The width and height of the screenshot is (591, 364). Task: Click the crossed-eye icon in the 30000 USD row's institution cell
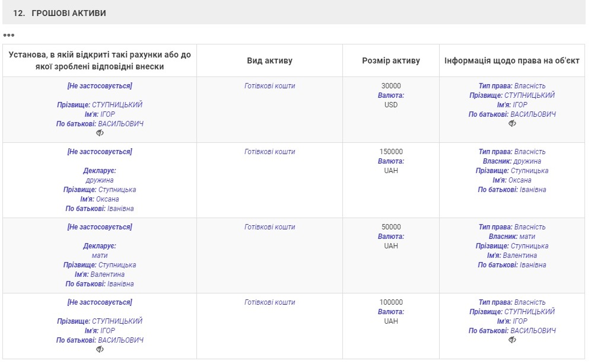[x=100, y=133]
